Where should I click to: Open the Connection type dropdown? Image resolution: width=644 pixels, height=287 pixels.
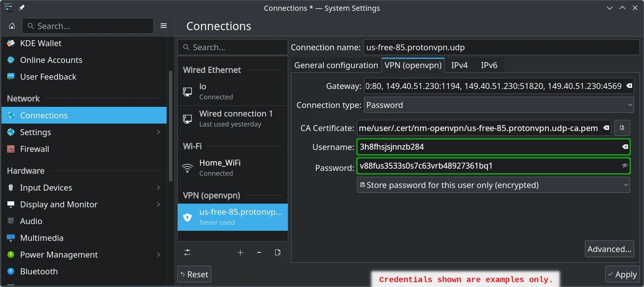[499, 105]
